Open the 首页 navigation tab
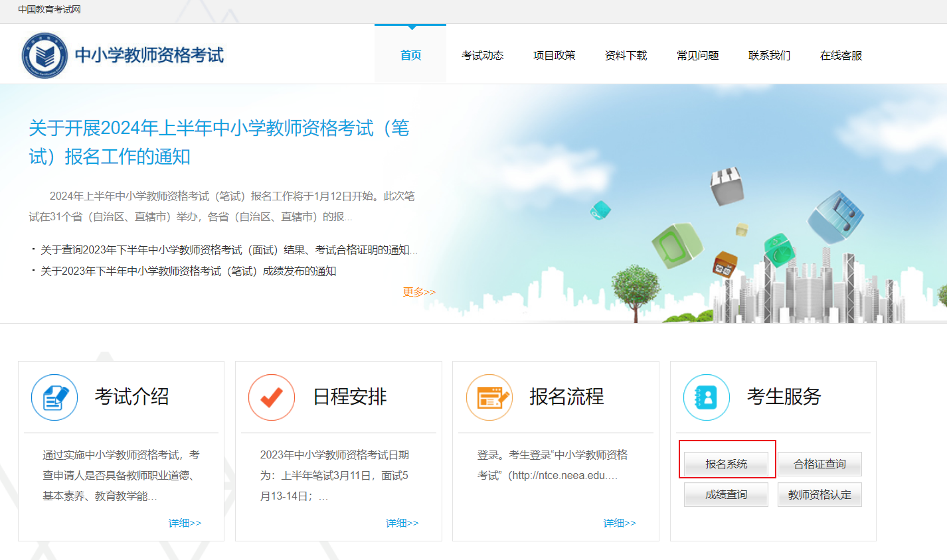 pyautogui.click(x=410, y=56)
